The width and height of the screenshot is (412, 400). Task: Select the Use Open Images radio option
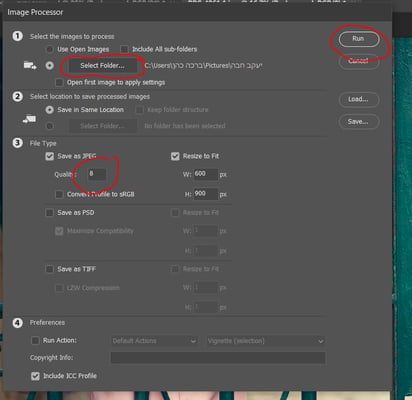point(49,49)
